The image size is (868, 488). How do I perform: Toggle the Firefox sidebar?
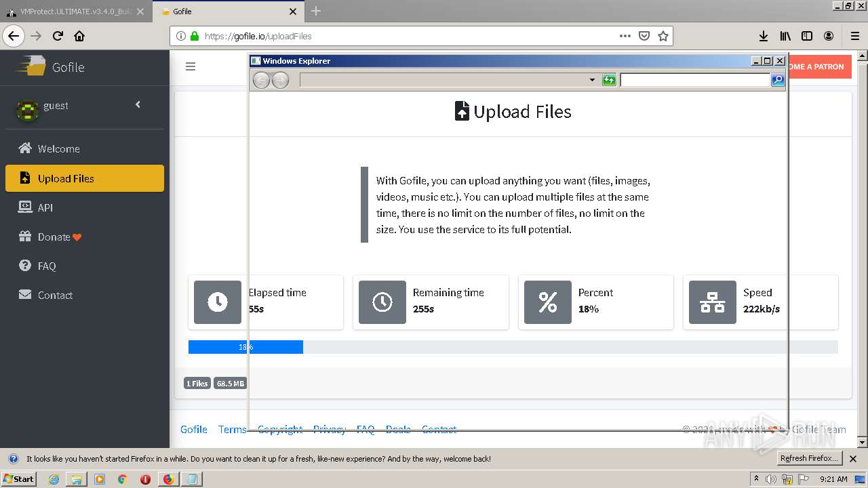point(807,36)
